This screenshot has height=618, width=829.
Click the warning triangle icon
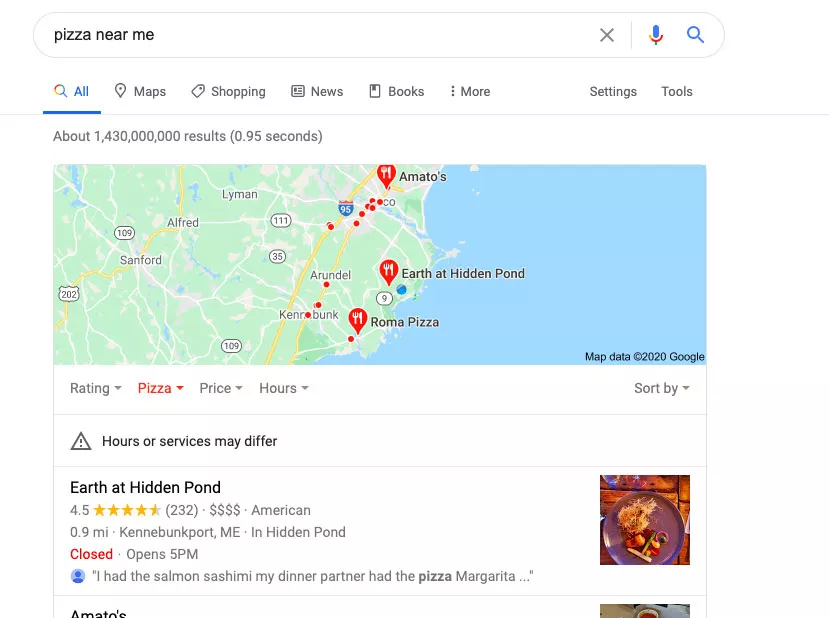[81, 441]
